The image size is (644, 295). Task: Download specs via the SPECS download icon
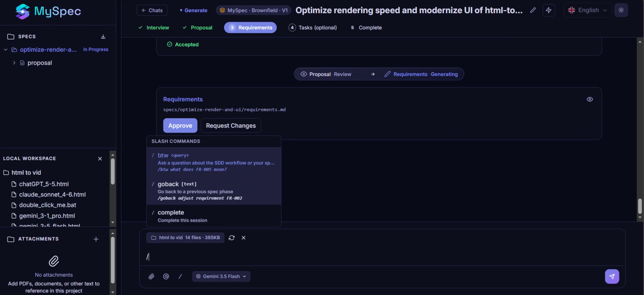point(103,37)
